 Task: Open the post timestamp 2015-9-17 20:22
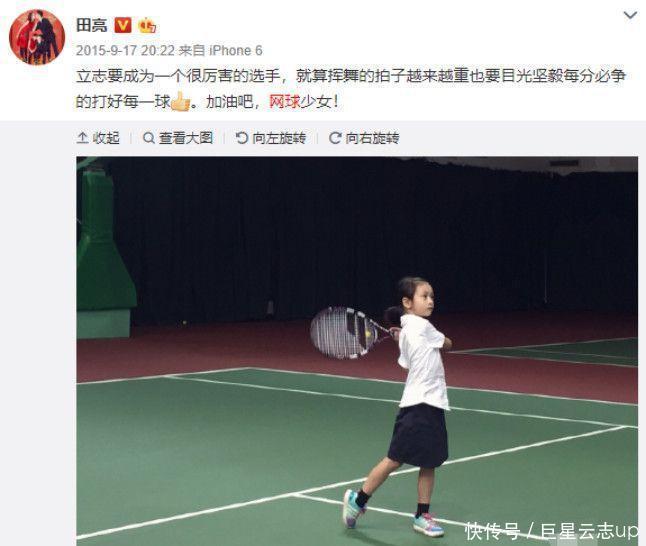coord(125,51)
